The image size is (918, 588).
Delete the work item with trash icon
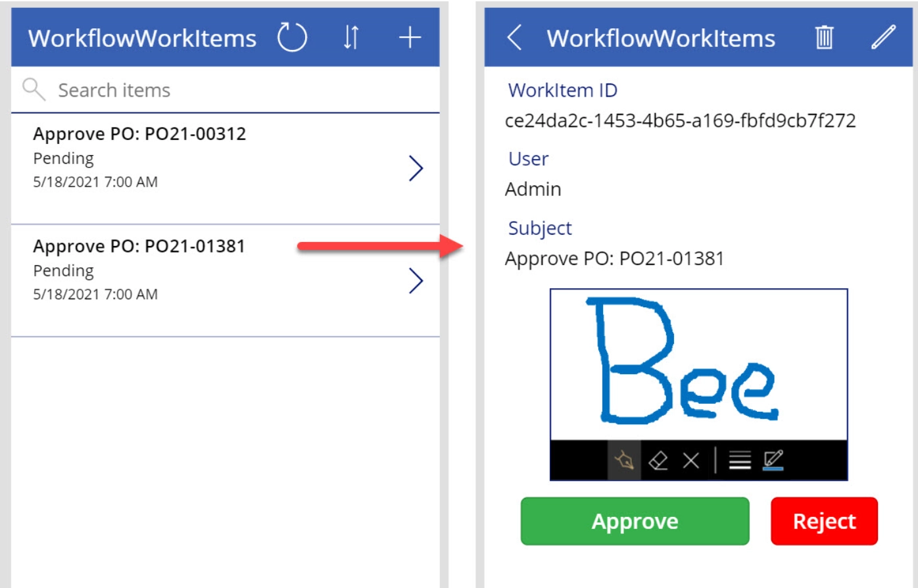[x=824, y=37]
